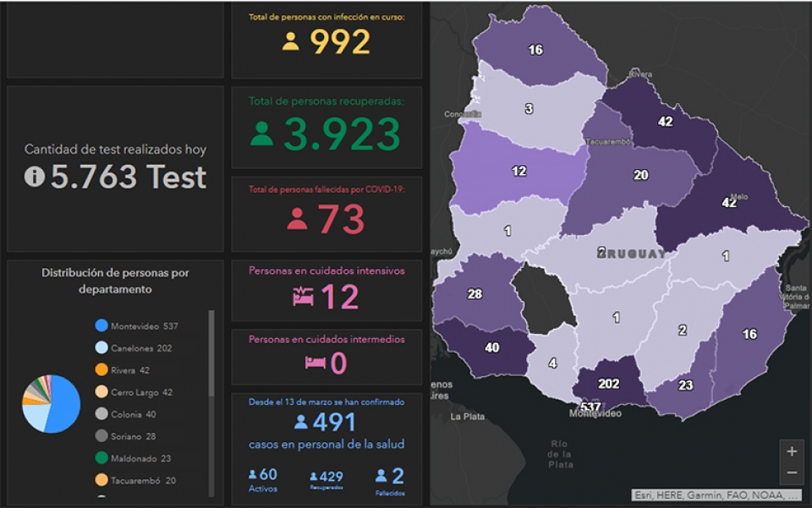This screenshot has height=508, width=812.
Task: Click the Rivera orange legend swatch
Action: coord(101,370)
